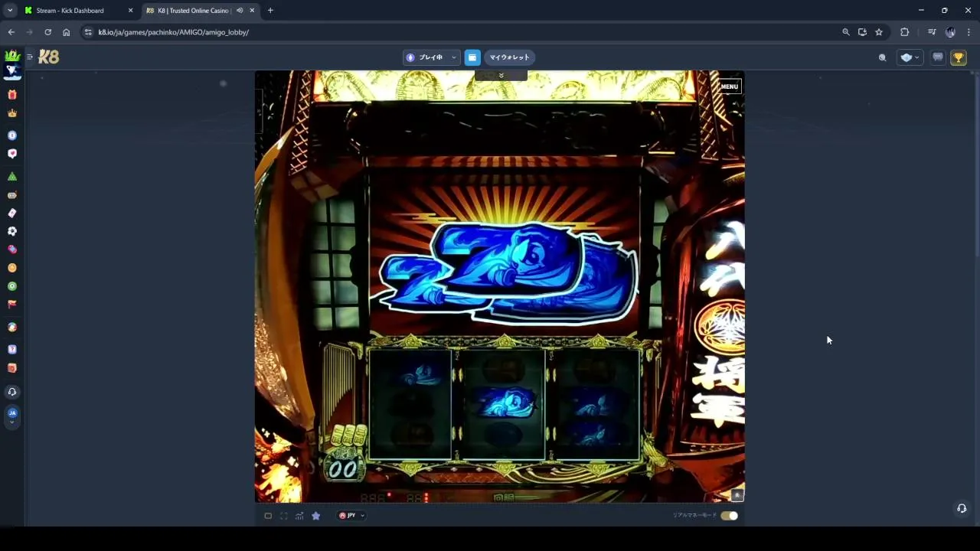The height and width of the screenshot is (551, 980).
Task: Go to browser home page
Action: tap(66, 32)
